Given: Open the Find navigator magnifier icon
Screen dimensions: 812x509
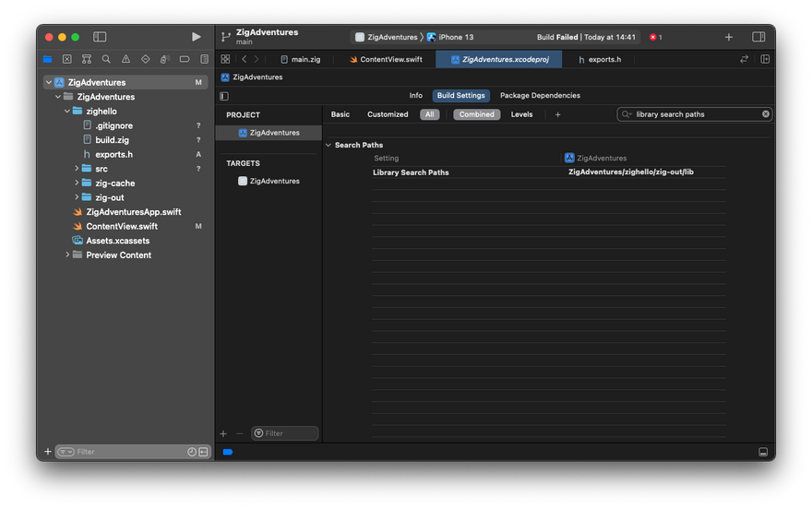Looking at the screenshot, I should [106, 59].
